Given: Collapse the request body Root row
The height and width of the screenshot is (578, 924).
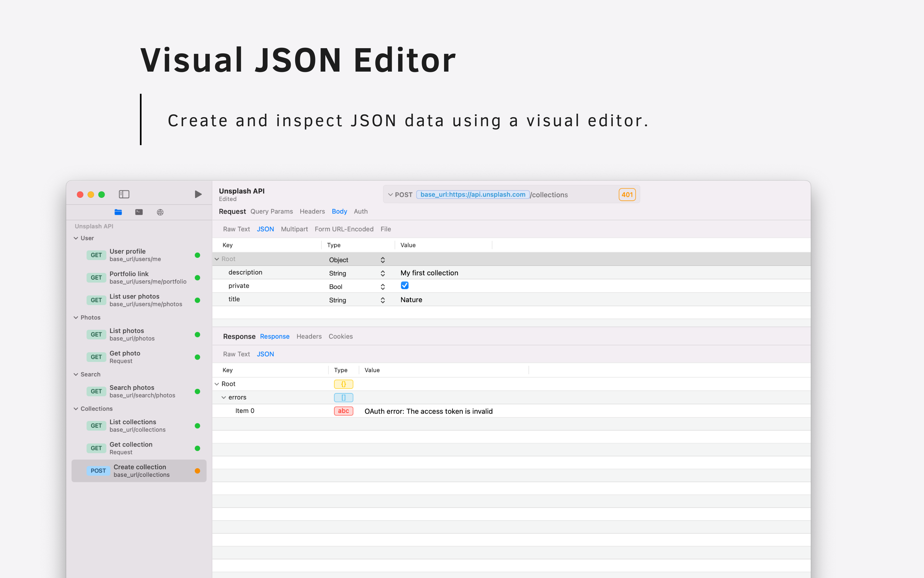Looking at the screenshot, I should point(217,259).
